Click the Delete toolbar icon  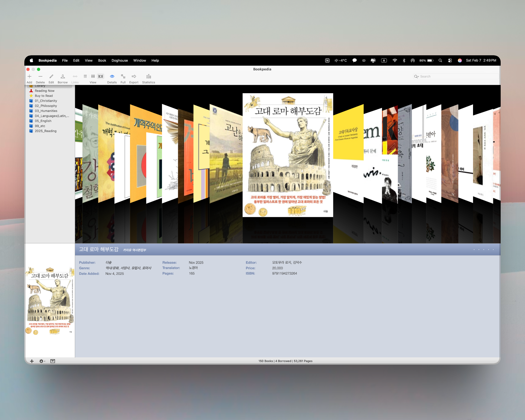point(40,77)
